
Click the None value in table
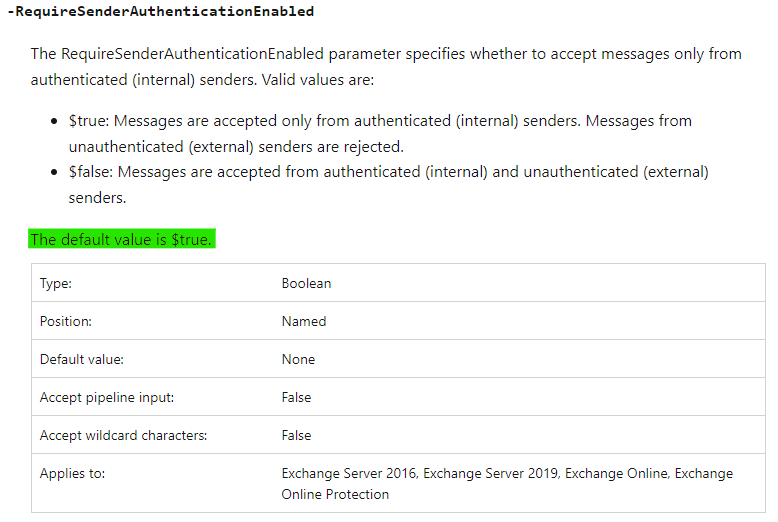tap(298, 359)
